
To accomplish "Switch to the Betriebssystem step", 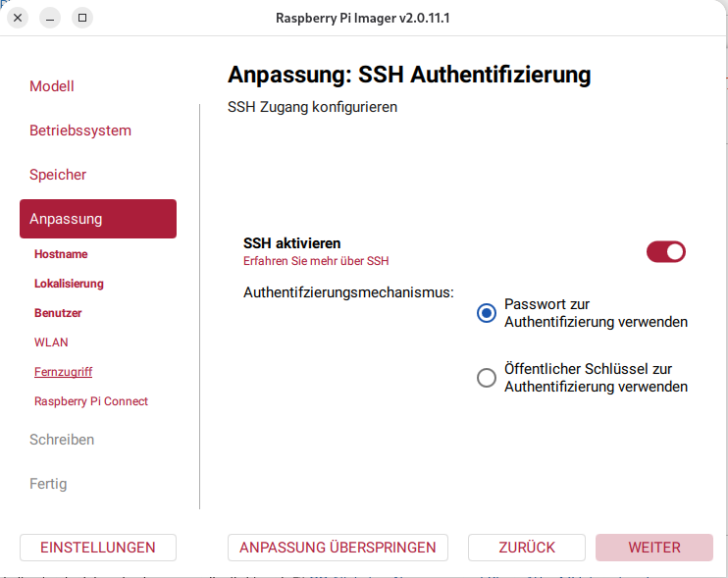I will click(80, 131).
